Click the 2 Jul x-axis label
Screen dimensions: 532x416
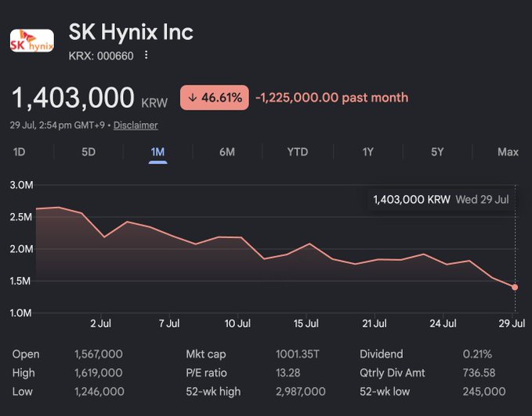pos(101,324)
